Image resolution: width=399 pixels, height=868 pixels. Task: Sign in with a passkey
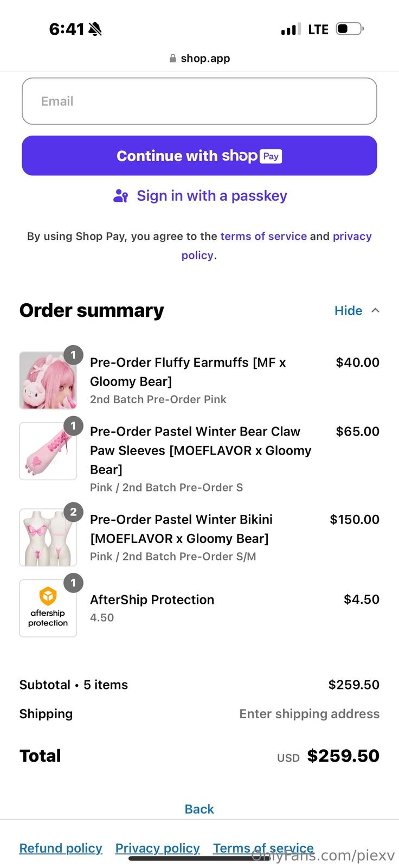click(x=211, y=196)
